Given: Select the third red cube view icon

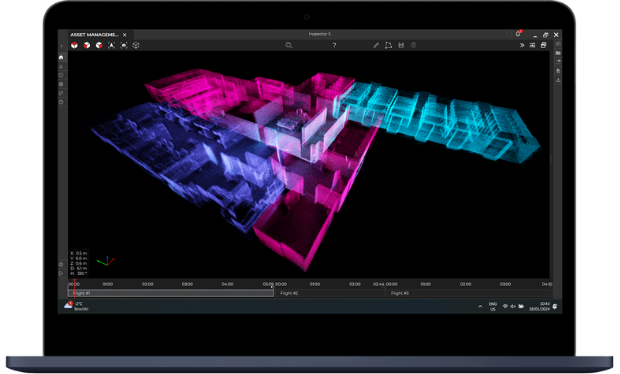Looking at the screenshot, I should (99, 45).
